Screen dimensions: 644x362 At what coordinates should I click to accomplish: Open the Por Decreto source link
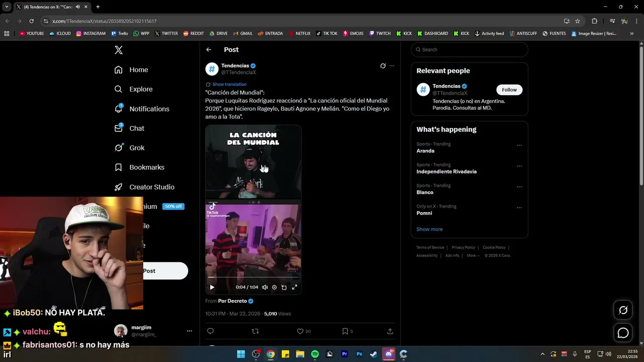[x=232, y=301]
